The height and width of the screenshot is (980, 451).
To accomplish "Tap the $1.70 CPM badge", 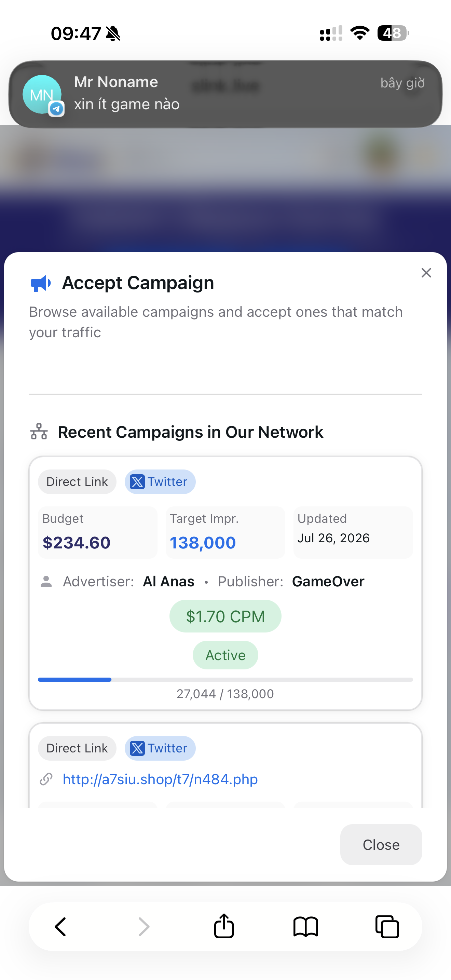I will [x=225, y=616].
